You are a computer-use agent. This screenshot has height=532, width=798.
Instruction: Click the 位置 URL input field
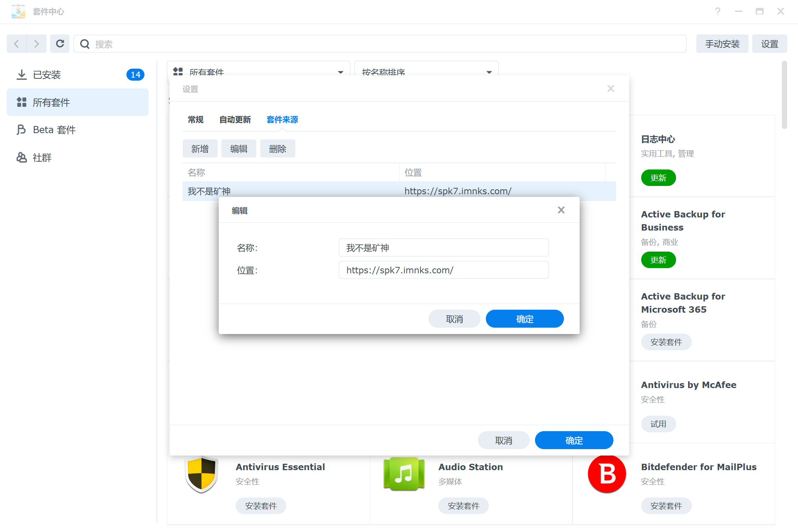coord(443,270)
